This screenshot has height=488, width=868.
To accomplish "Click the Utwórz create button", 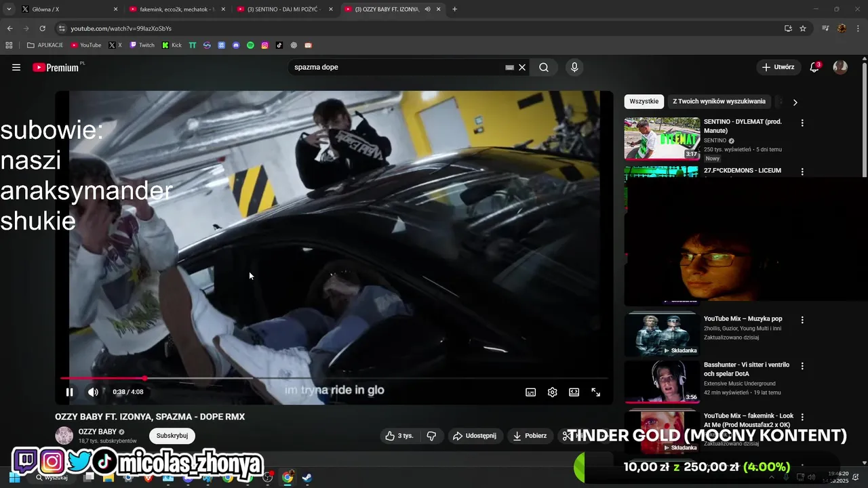I will point(778,67).
